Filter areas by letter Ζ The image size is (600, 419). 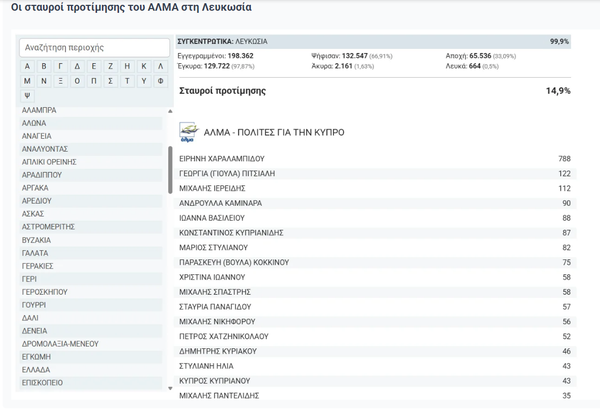111,67
